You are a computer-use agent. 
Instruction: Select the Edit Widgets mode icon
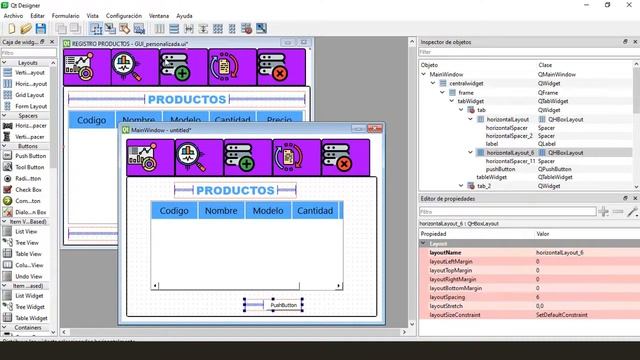pyautogui.click(x=96, y=29)
